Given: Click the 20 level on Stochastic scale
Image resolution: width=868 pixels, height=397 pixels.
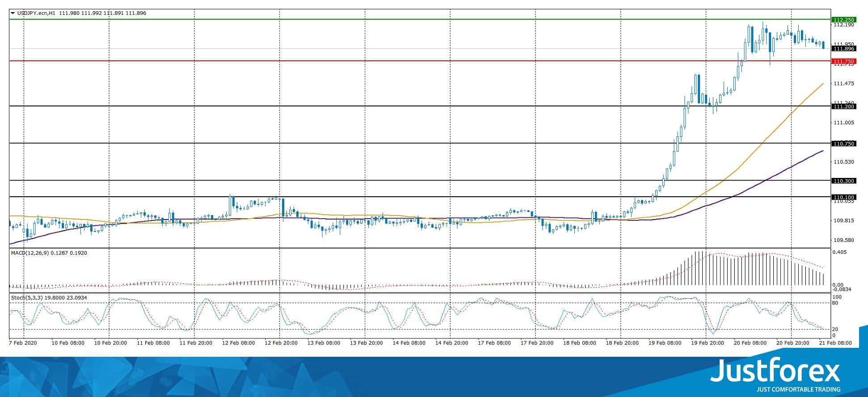Looking at the screenshot, I should (836, 329).
